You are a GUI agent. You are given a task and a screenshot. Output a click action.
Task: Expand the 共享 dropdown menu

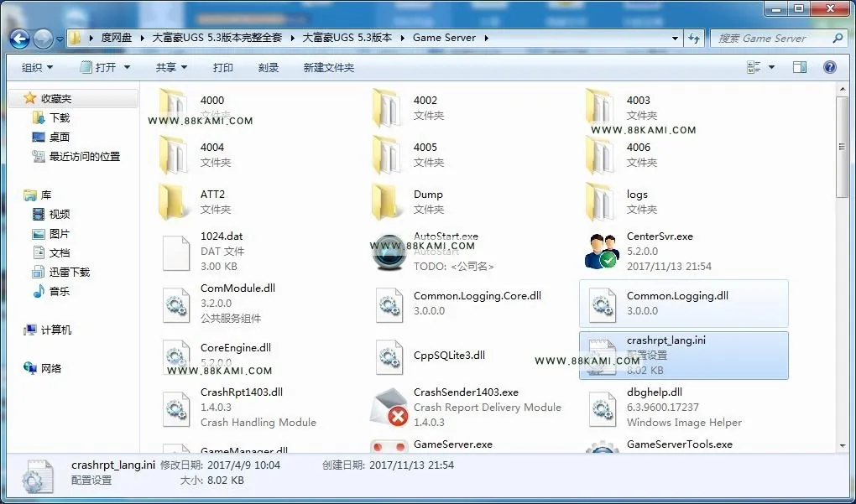[171, 68]
